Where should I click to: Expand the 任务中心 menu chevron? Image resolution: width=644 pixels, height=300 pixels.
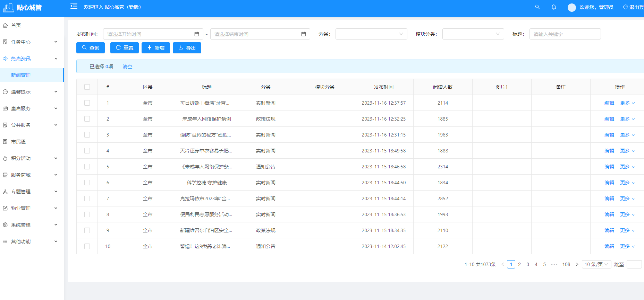[x=56, y=42]
